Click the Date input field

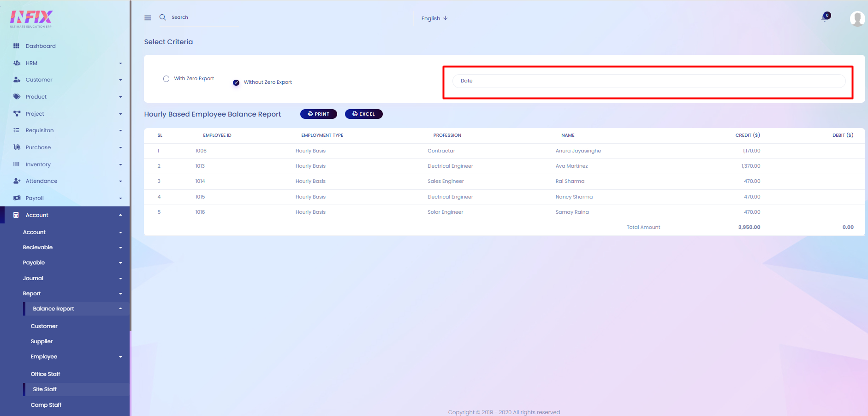click(x=649, y=81)
